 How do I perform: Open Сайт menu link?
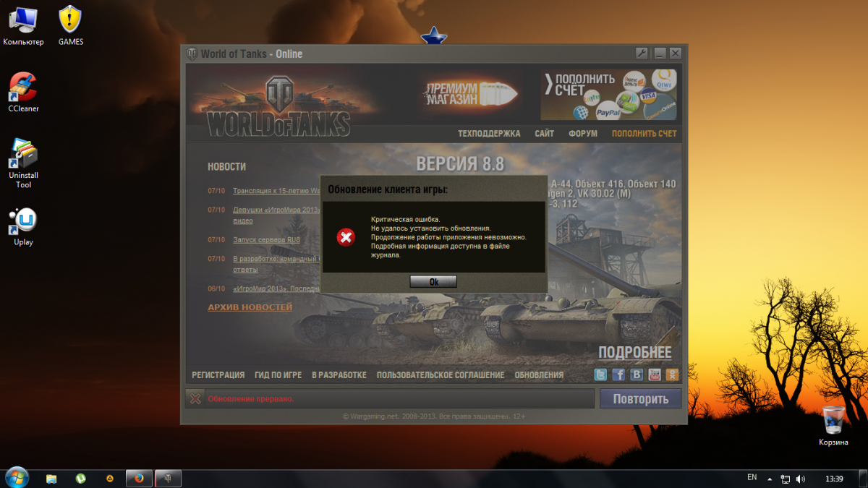[545, 134]
